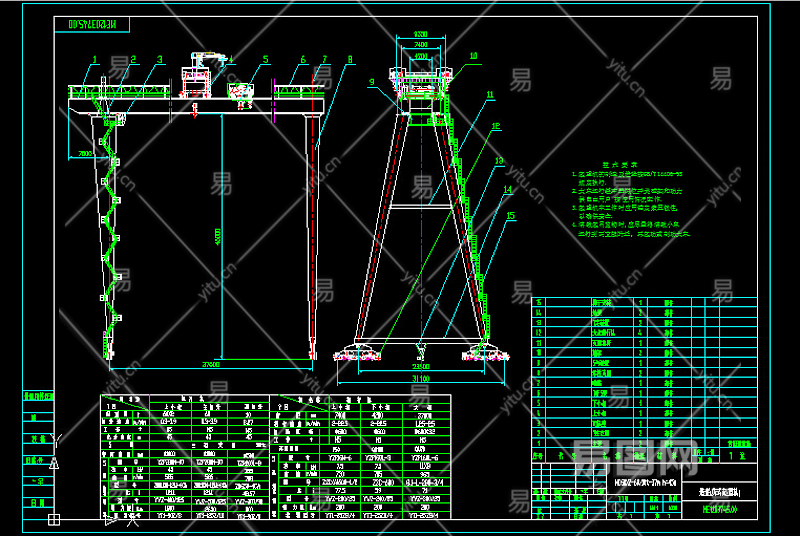Click the drawing title cell in title block
Viewport: 800px width, 536px height.
pyautogui.click(x=719, y=492)
